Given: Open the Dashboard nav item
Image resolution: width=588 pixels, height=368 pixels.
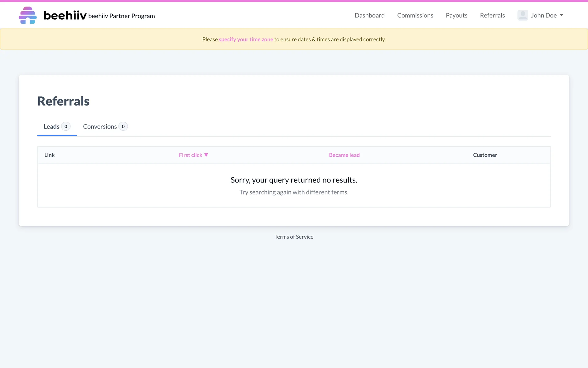Looking at the screenshot, I should (369, 15).
